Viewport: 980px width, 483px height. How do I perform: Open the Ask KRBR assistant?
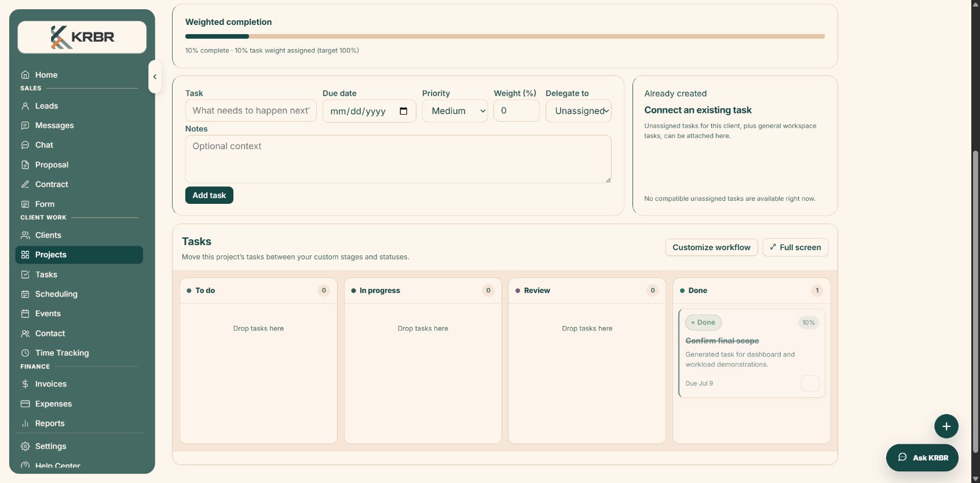tap(922, 458)
